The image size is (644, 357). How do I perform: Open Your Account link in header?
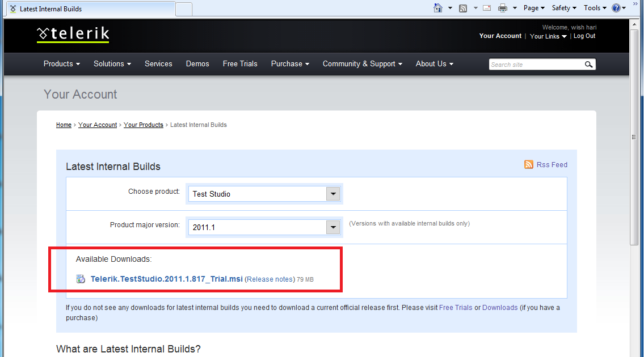500,36
